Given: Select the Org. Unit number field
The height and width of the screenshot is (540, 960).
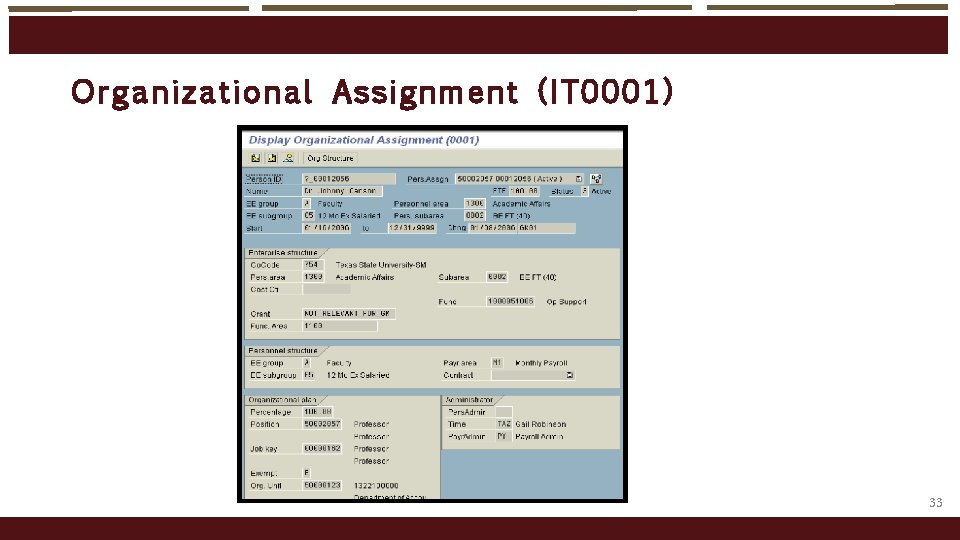Looking at the screenshot, I should (322, 485).
